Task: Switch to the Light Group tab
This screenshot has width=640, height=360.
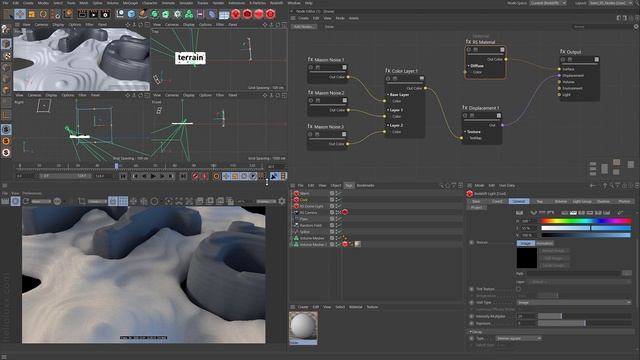Action: [x=582, y=201]
